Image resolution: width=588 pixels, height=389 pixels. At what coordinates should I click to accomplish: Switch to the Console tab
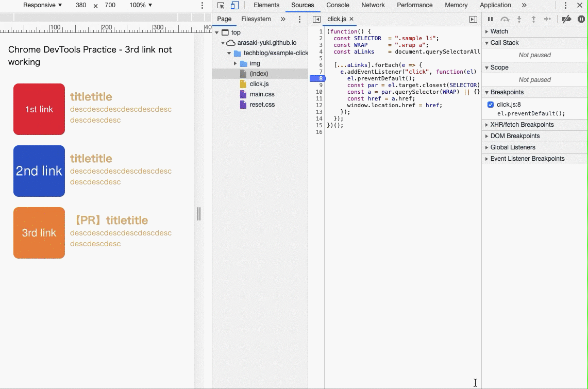[x=338, y=5]
